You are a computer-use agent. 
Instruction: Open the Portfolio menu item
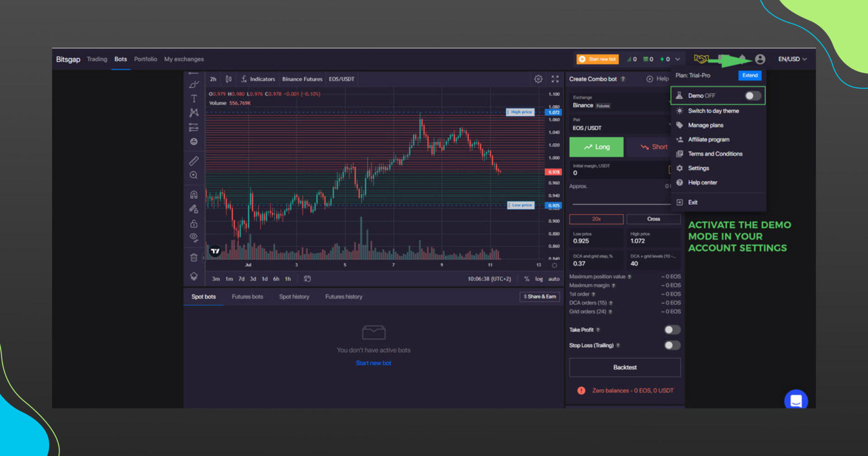(146, 59)
